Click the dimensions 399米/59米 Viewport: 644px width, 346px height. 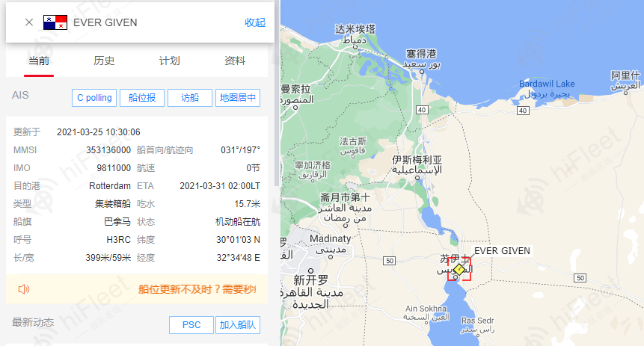pos(108,258)
